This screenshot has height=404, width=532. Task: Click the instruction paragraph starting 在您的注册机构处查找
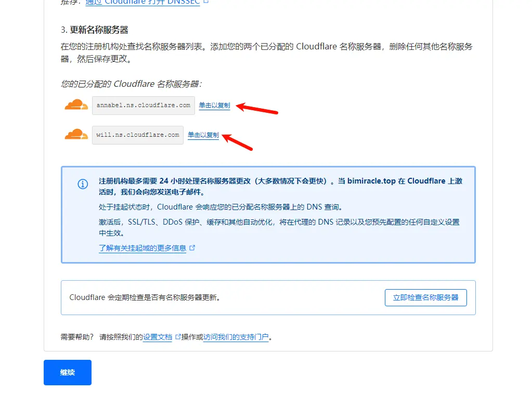point(267,53)
